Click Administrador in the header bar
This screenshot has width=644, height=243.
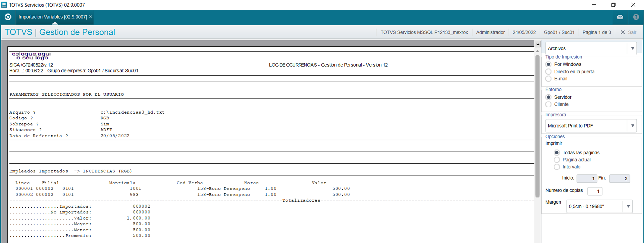pyautogui.click(x=490, y=32)
